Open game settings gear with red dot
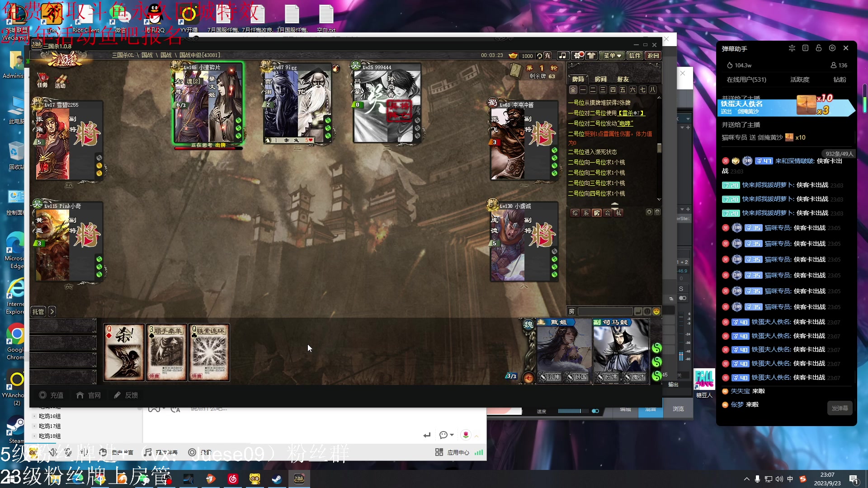 (577, 56)
